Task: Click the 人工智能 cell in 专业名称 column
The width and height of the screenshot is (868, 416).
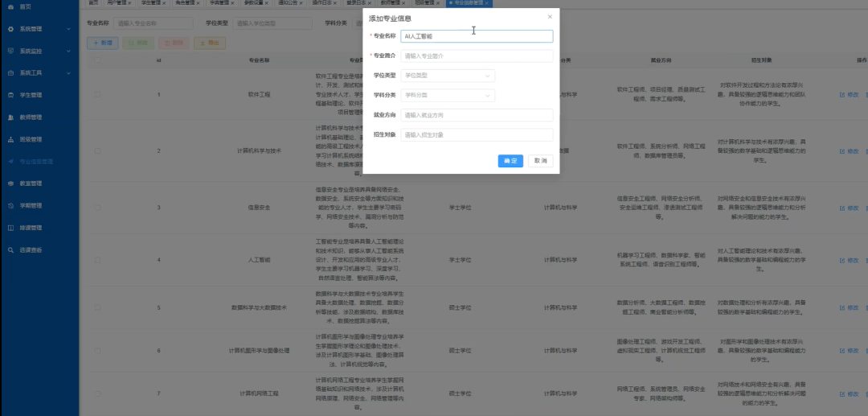Action: coord(259,260)
